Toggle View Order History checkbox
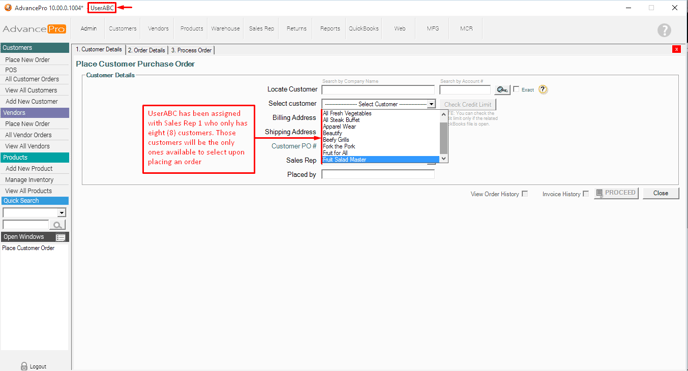 [525, 193]
